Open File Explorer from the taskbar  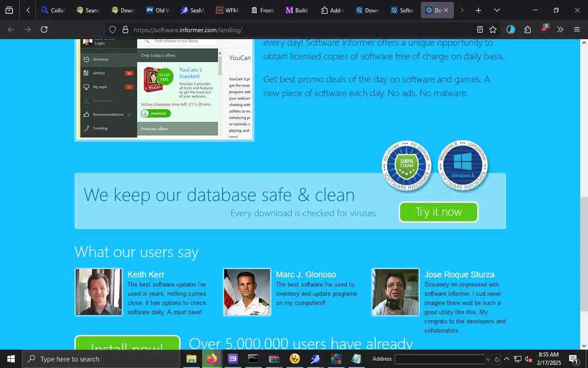coord(191,359)
